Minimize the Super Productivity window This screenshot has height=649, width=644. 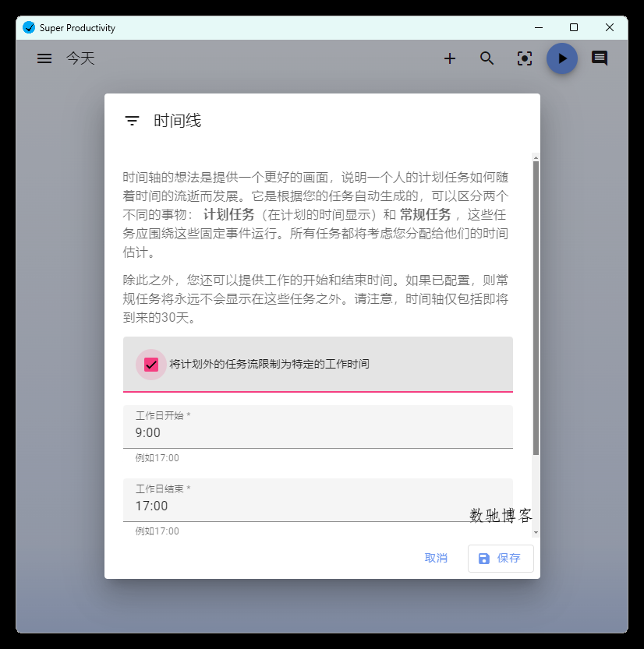pyautogui.click(x=539, y=28)
